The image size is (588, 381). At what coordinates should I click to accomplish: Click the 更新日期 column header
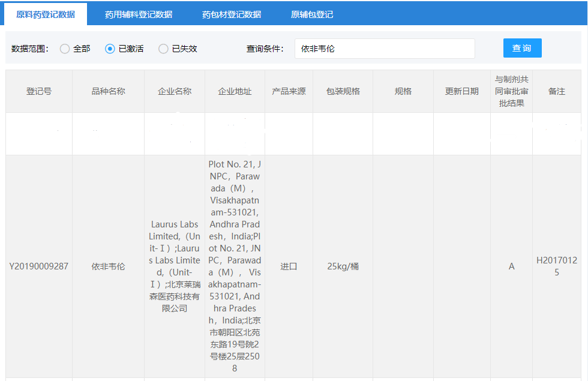(x=461, y=91)
